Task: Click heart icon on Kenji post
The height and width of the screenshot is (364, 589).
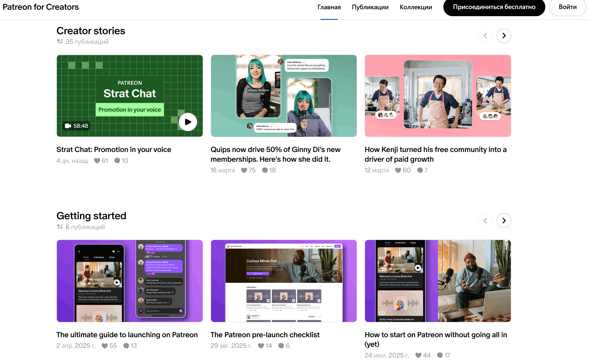Action: pyautogui.click(x=398, y=170)
